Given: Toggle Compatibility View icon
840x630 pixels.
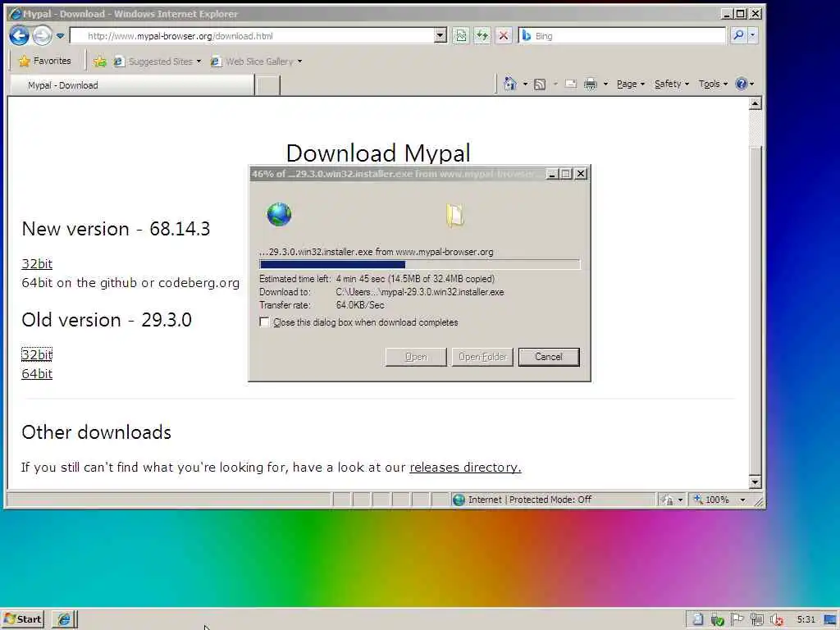Looking at the screenshot, I should coord(461,36).
